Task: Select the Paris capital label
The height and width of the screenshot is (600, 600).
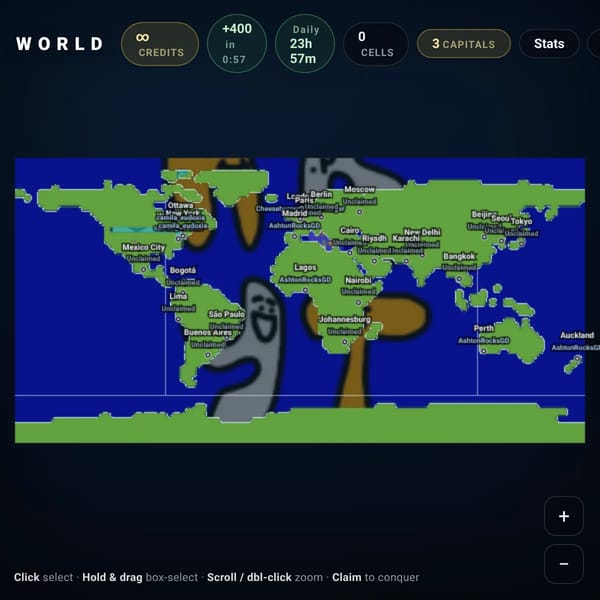Action: (x=304, y=200)
